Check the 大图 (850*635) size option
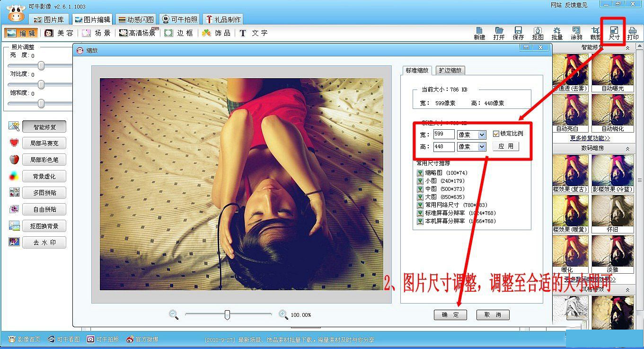 click(421, 196)
